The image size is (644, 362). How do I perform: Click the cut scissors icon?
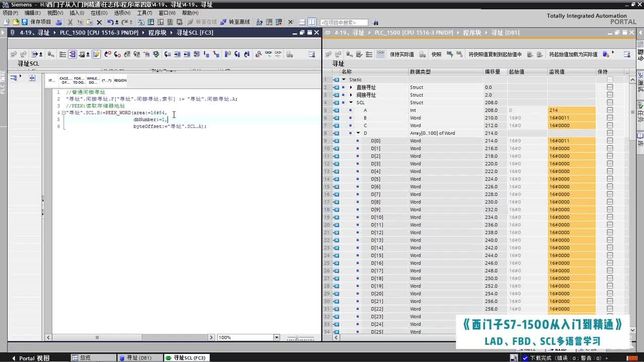coord(70,22)
